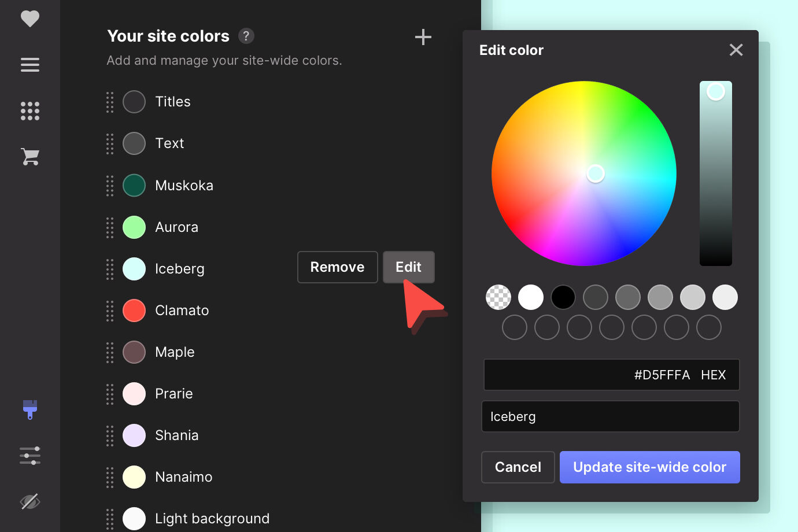Open the shopping cart icon
This screenshot has height=532, width=798.
coord(29,157)
